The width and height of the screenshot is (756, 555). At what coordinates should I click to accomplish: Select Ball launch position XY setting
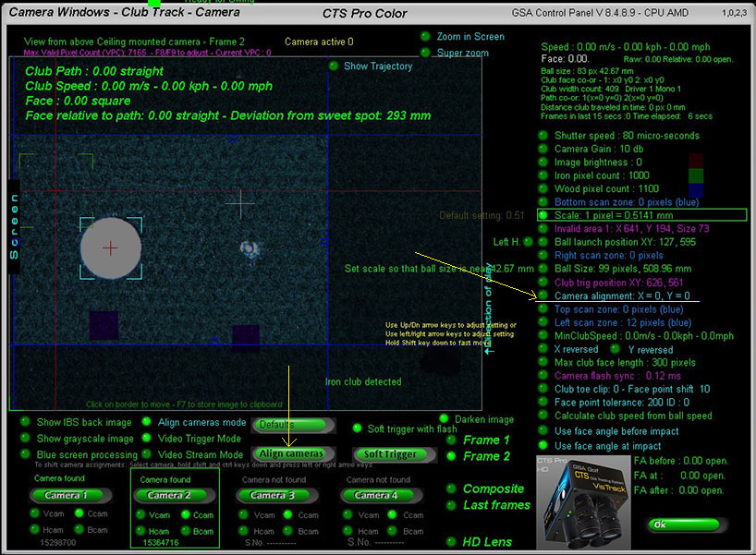[543, 242]
